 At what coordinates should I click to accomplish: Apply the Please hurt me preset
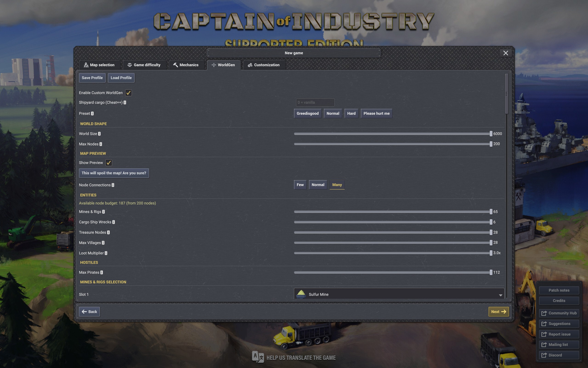(376, 113)
